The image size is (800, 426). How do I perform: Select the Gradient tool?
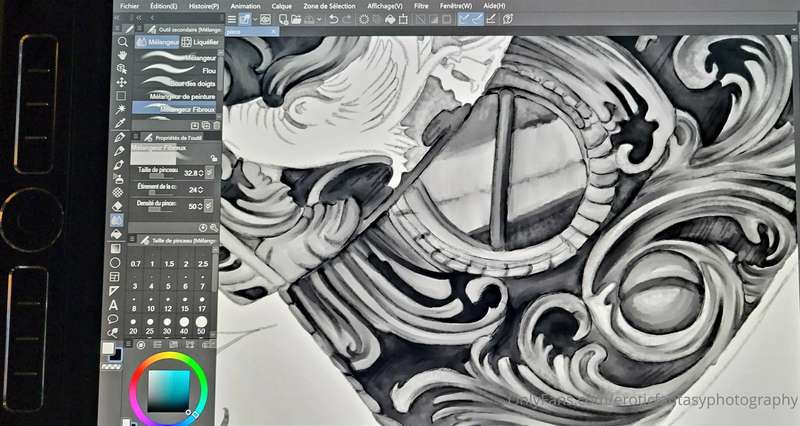click(116, 248)
